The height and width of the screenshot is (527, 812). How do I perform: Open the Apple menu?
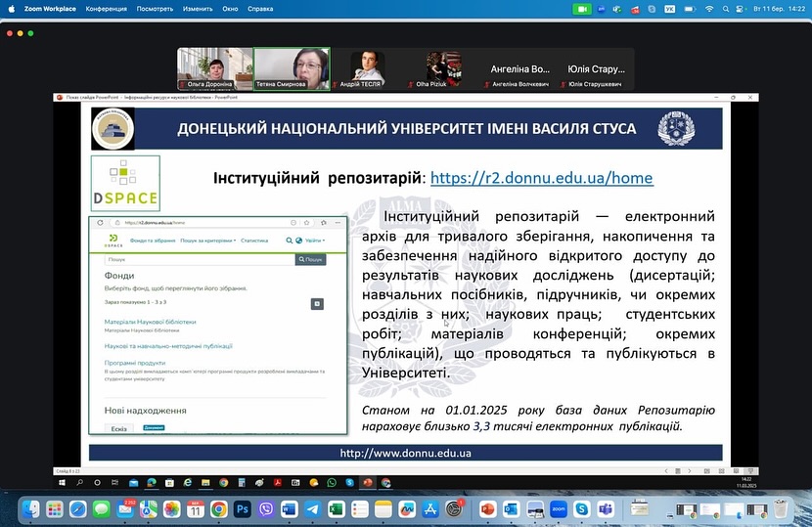12,9
